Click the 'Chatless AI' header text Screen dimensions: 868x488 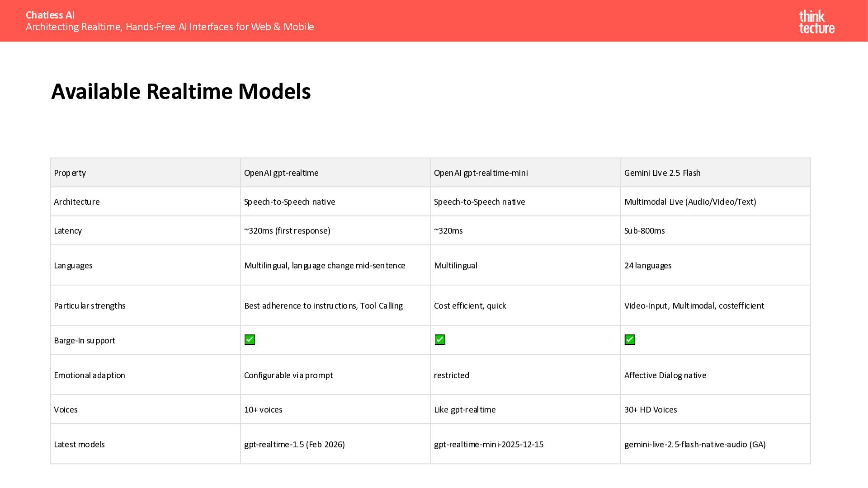pyautogui.click(x=50, y=15)
